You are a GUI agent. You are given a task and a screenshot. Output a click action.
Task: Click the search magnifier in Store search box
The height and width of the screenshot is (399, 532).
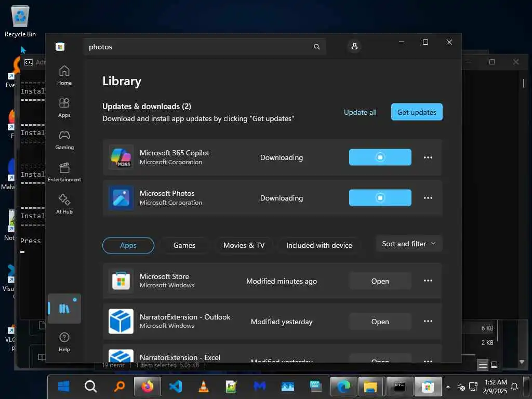point(316,46)
